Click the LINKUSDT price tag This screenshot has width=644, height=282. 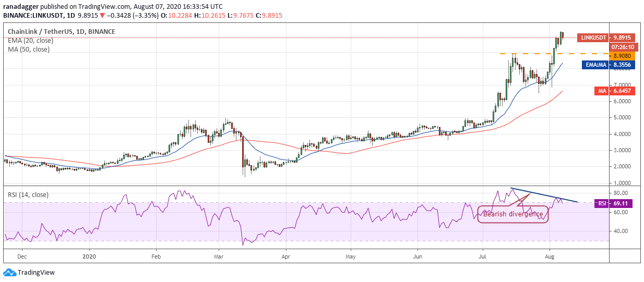coord(593,38)
